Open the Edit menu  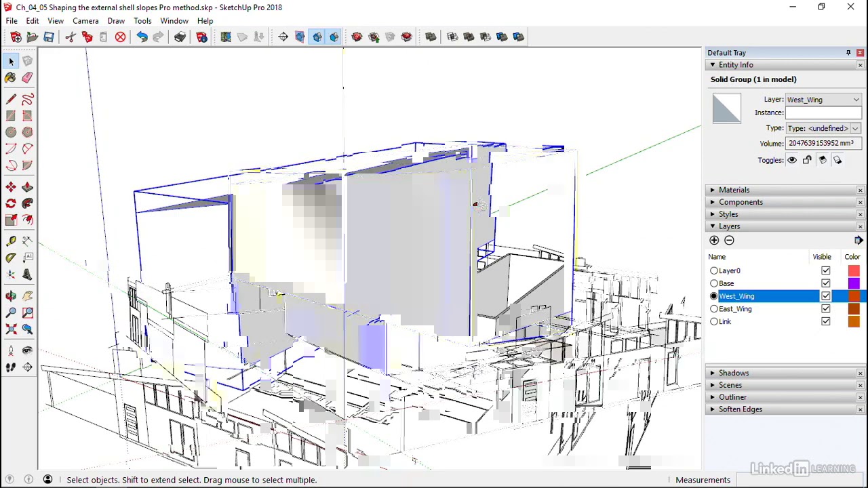click(33, 21)
